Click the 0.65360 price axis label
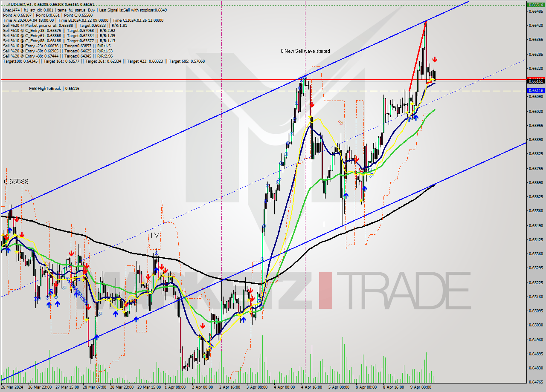The image size is (546, 392). pyautogui.click(x=536, y=254)
